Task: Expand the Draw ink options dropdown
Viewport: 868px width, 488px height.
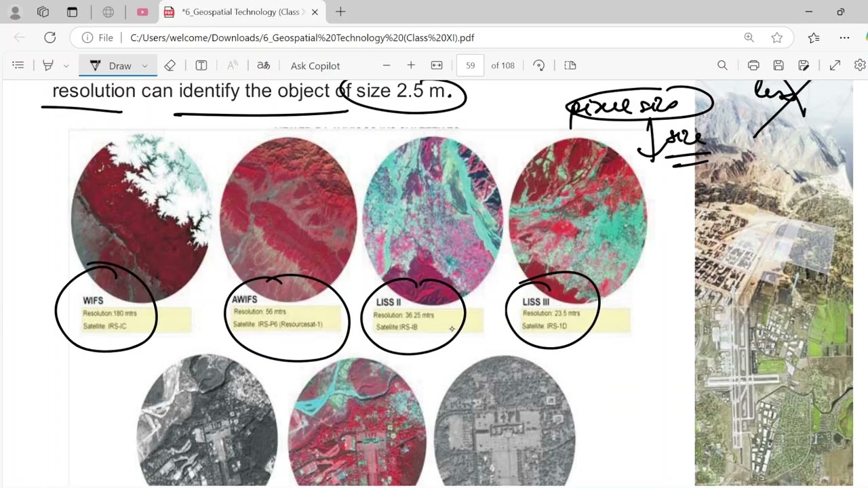Action: point(145,66)
